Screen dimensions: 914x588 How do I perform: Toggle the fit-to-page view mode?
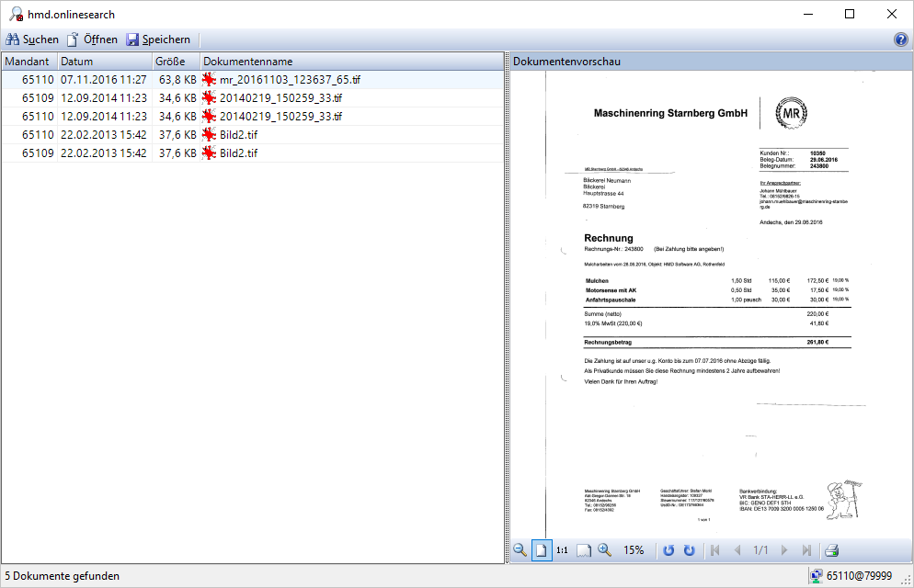542,550
